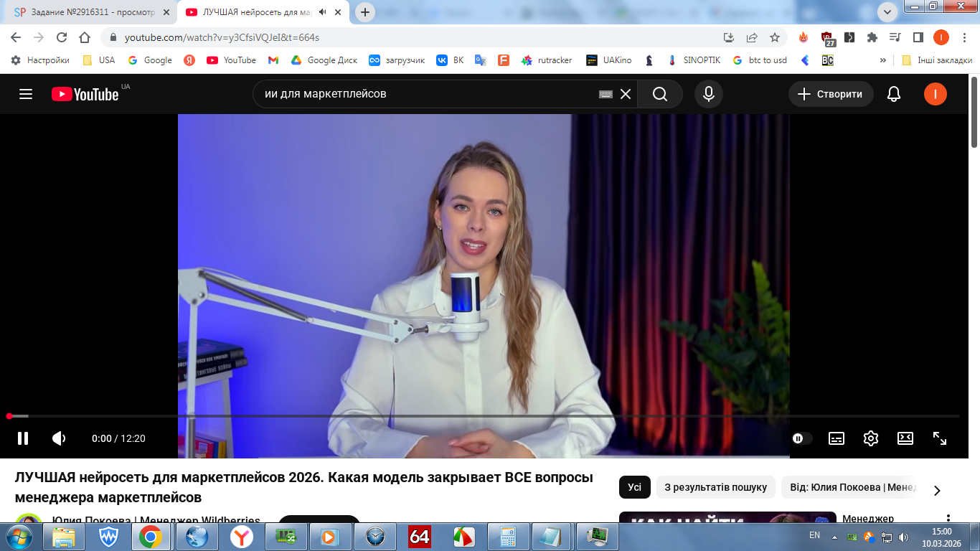Open Windows Explorer from the taskbar
The image size is (980, 551).
[x=64, y=537]
